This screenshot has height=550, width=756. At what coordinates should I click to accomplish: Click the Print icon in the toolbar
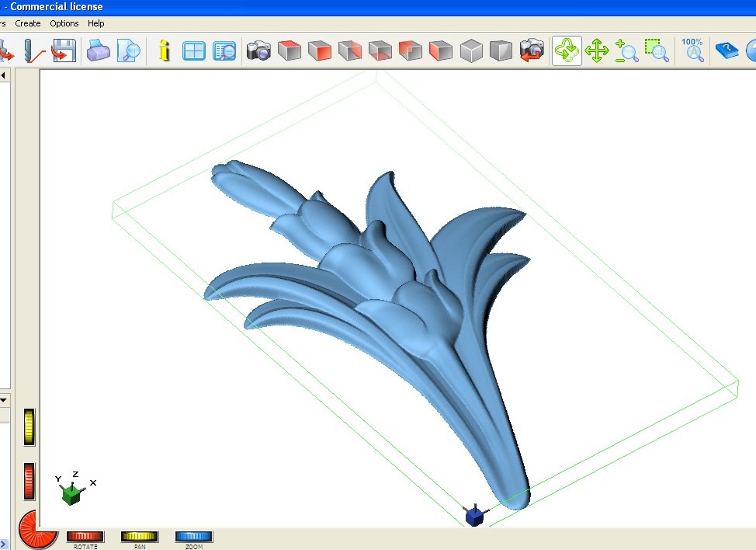coord(99,51)
